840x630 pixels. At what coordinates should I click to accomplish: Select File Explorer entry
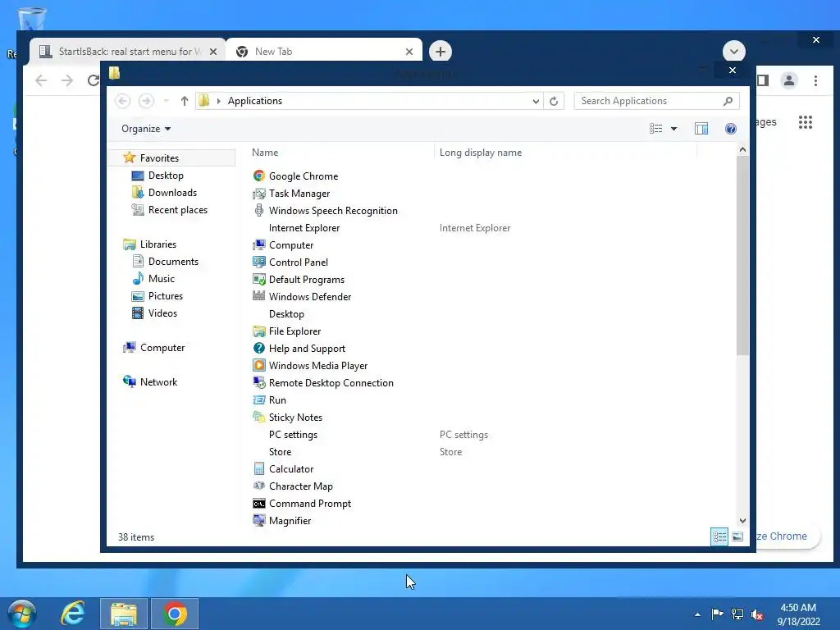click(x=286, y=331)
